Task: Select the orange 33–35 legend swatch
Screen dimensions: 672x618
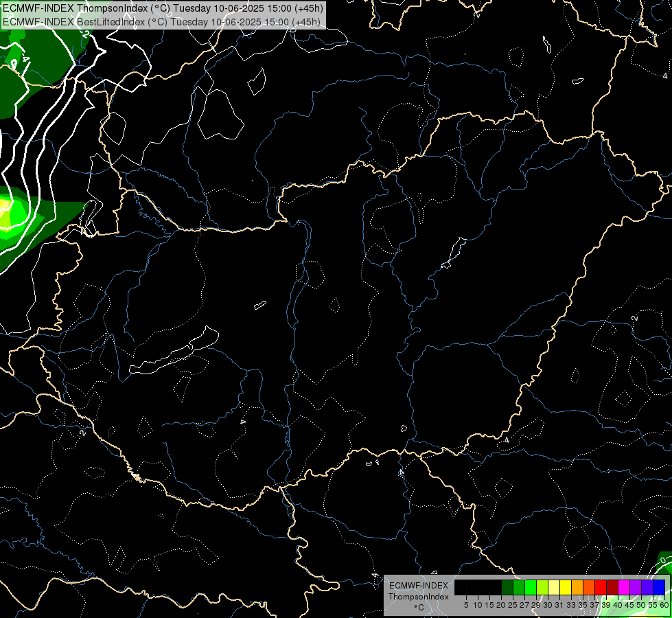Action: tap(577, 587)
